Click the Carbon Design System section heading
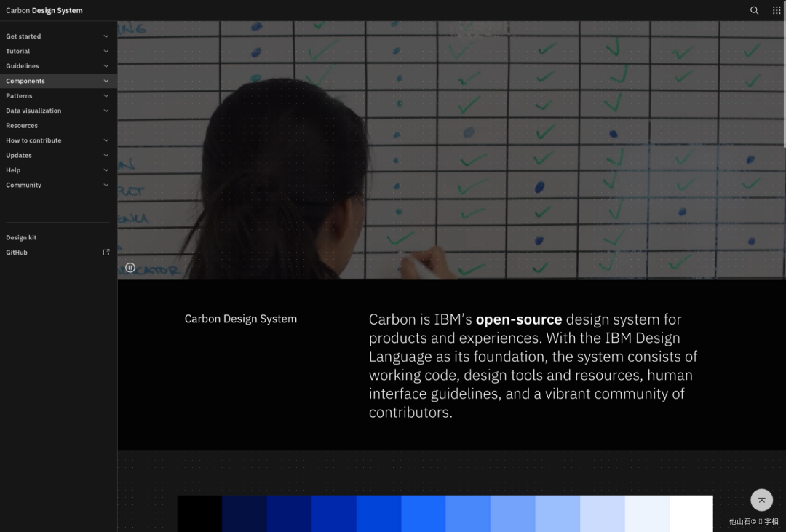This screenshot has width=786, height=532. click(241, 319)
